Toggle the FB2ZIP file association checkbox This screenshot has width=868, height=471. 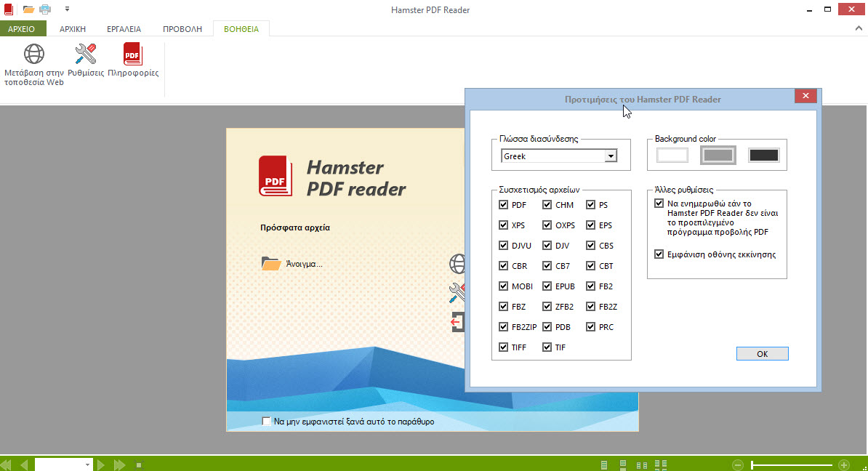(x=503, y=326)
